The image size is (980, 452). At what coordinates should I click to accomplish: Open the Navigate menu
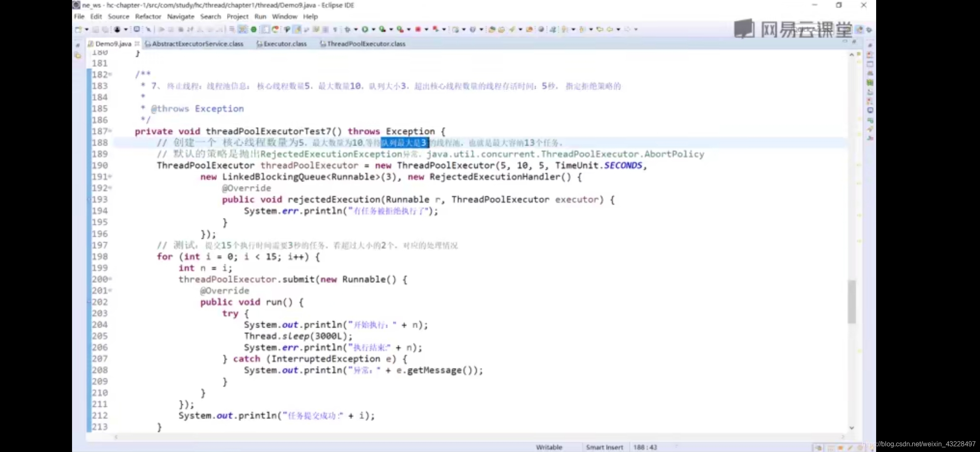pos(181,16)
